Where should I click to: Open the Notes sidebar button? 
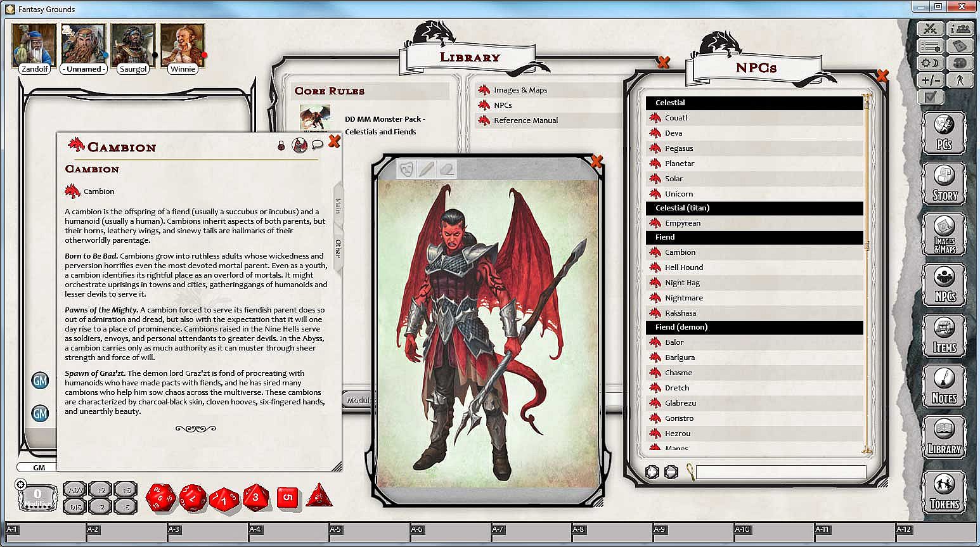945,386
